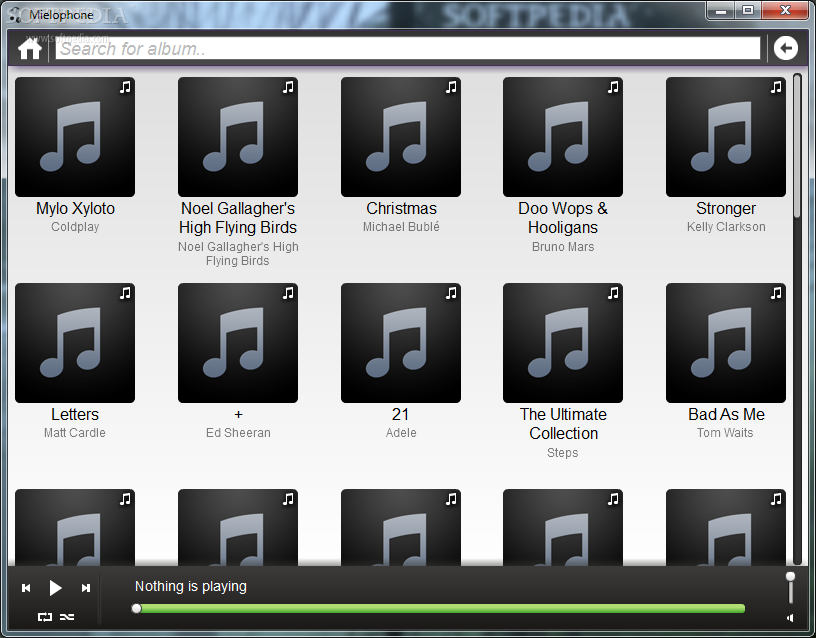
Task: Click the Tom Waits artist name
Action: 725,433
